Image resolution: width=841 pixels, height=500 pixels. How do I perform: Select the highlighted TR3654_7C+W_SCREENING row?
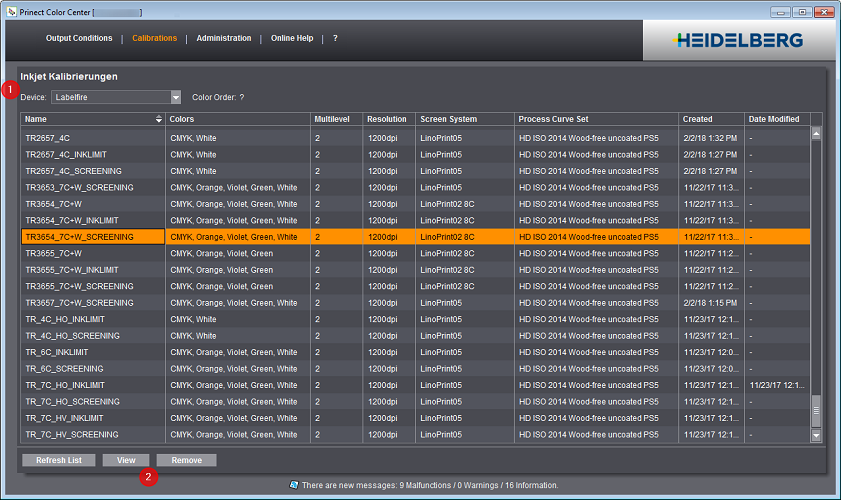(x=416, y=237)
